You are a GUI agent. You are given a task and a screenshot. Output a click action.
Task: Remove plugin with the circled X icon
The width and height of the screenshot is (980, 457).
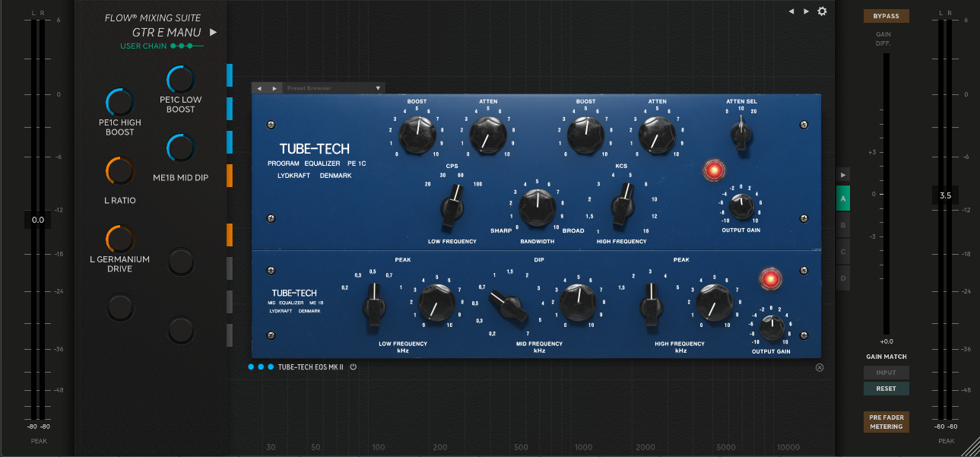pos(820,367)
